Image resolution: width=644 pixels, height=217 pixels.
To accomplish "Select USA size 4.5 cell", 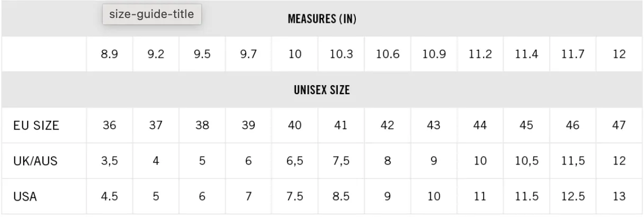I will coord(110,196).
